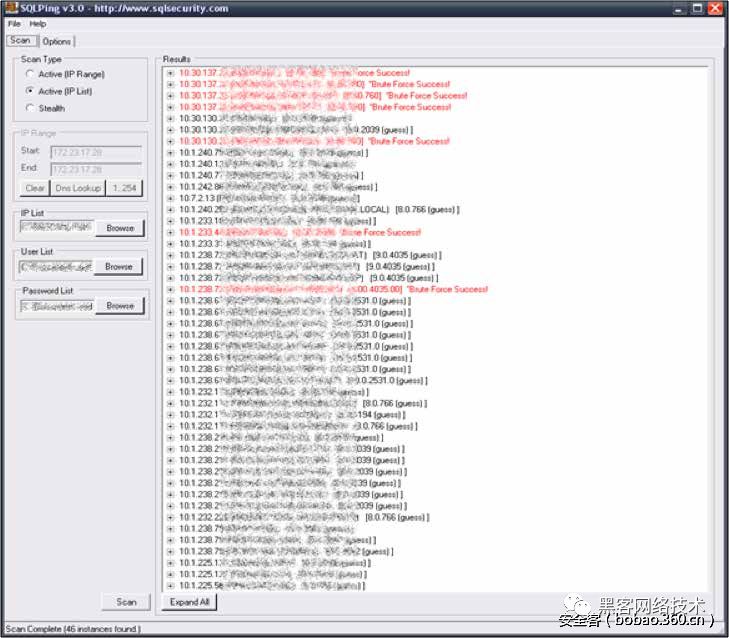Click the Dns Lookup button
Image resolution: width=729 pixels, height=638 pixels.
pos(78,188)
